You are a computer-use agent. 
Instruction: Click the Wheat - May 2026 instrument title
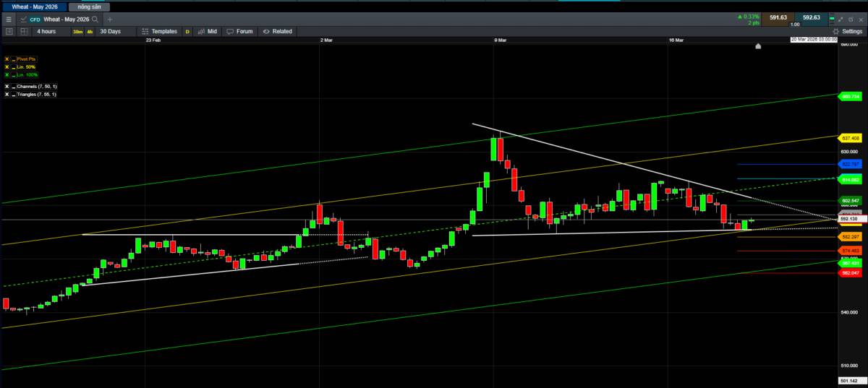coord(66,20)
